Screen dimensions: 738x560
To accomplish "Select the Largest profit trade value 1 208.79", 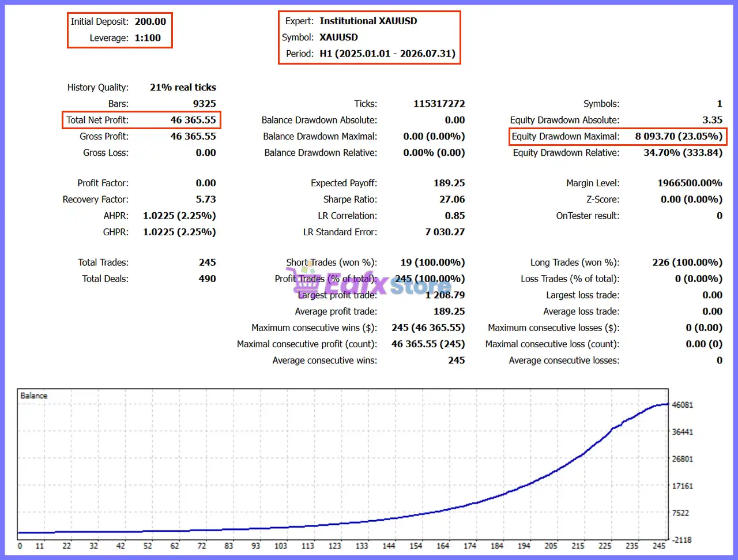I will coord(445,295).
